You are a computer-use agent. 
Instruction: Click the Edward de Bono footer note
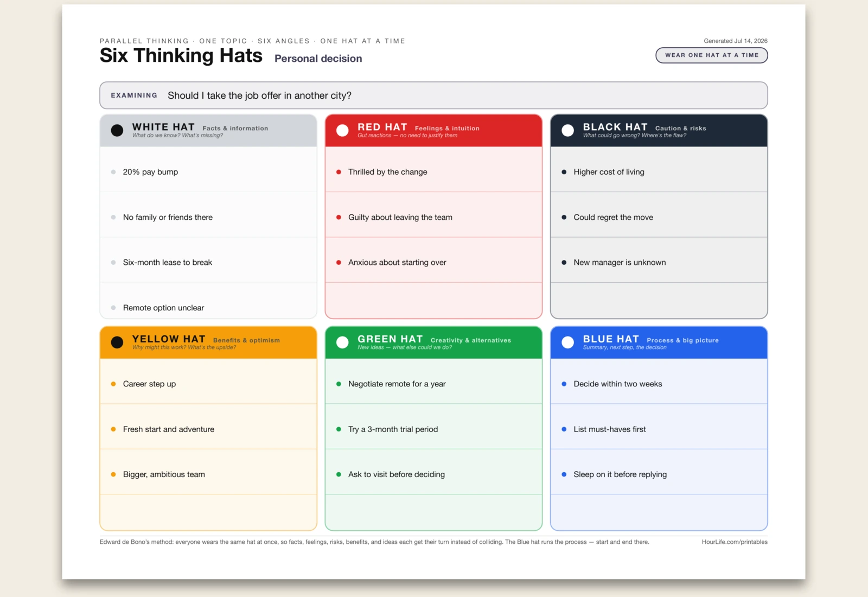(x=374, y=542)
